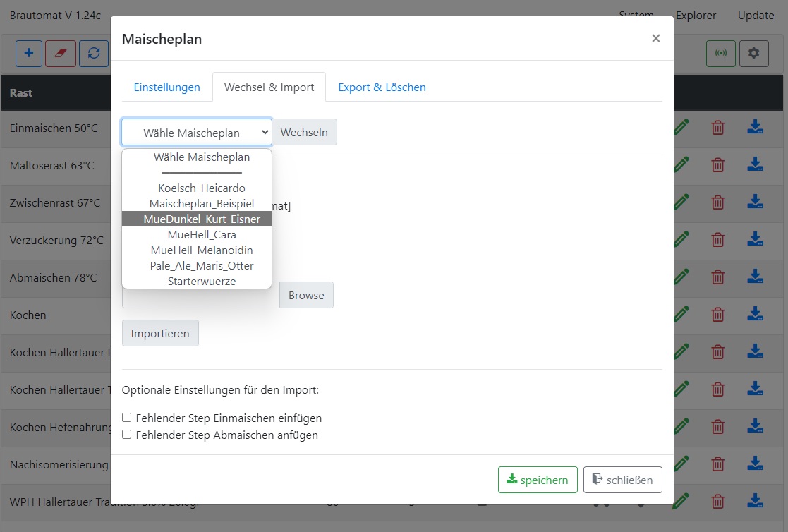Viewport: 788px width, 532px height.
Task: Click the Browse file chooser button
Action: 306,296
